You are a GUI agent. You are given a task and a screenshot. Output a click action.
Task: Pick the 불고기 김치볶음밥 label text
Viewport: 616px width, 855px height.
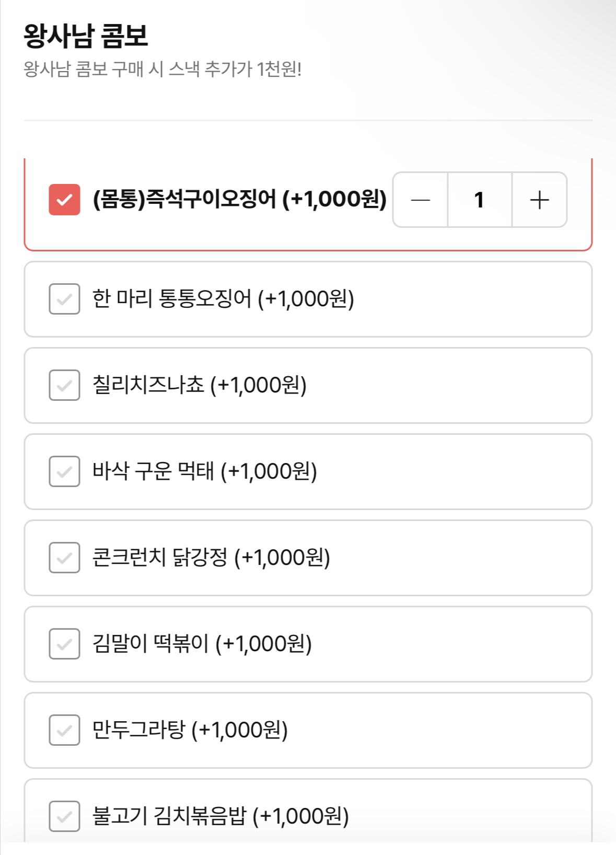[220, 816]
